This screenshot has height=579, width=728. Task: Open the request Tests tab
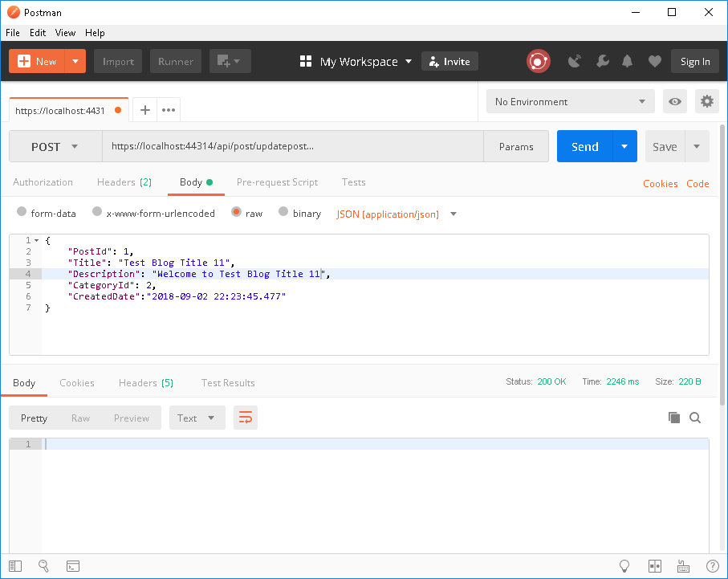[x=353, y=182]
